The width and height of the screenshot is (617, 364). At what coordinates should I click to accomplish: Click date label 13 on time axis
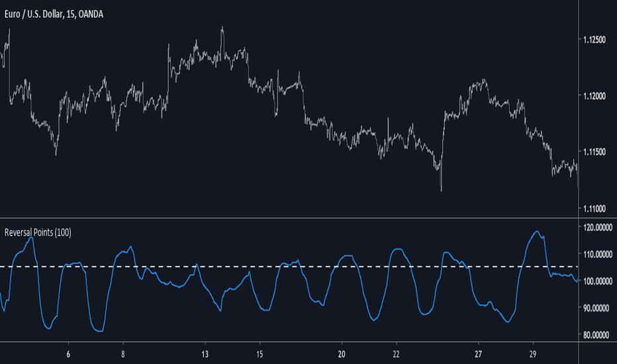[205, 354]
